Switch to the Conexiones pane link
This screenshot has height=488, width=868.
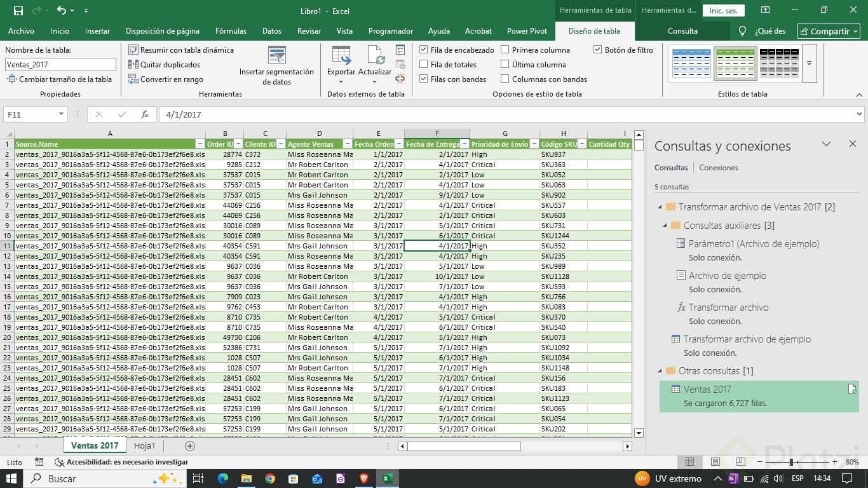click(719, 168)
